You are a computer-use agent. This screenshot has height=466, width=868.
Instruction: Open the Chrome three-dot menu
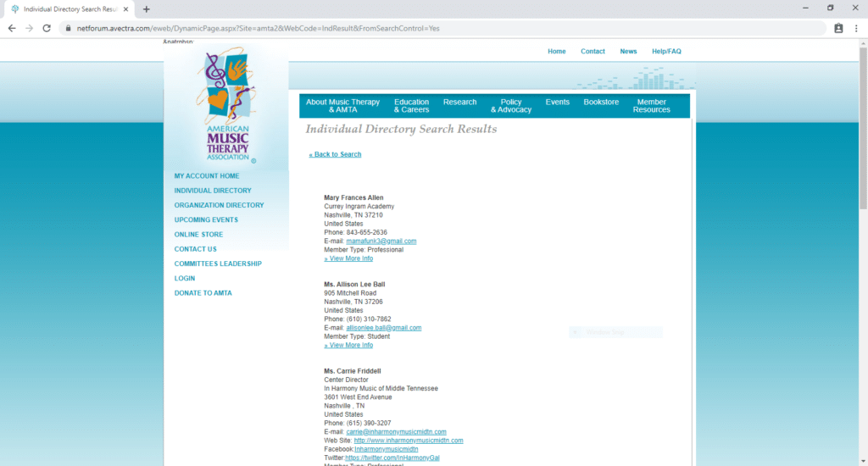856,28
